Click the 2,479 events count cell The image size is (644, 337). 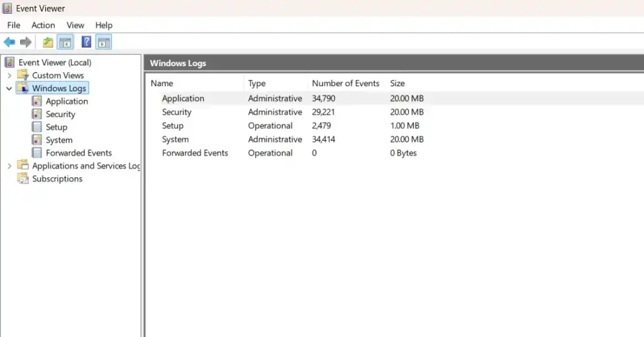[321, 126]
